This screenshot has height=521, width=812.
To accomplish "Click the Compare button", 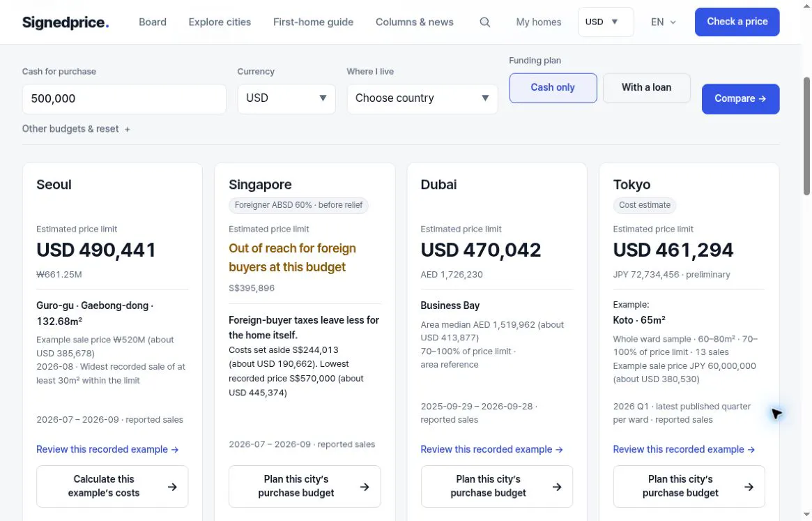I will click(740, 98).
